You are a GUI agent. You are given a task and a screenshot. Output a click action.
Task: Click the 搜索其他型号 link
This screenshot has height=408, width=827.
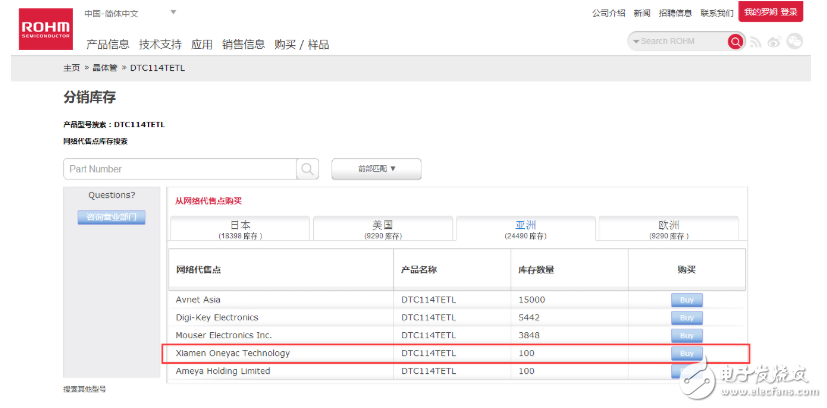click(x=84, y=390)
